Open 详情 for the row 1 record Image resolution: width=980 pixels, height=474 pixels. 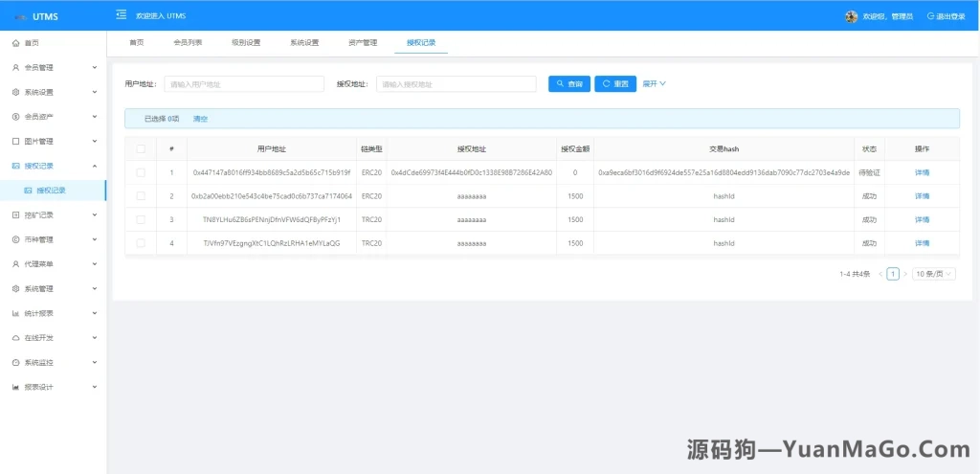click(x=922, y=172)
